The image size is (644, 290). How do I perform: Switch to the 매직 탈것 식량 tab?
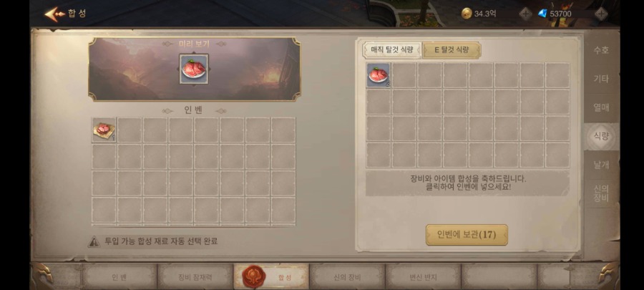tap(392, 50)
